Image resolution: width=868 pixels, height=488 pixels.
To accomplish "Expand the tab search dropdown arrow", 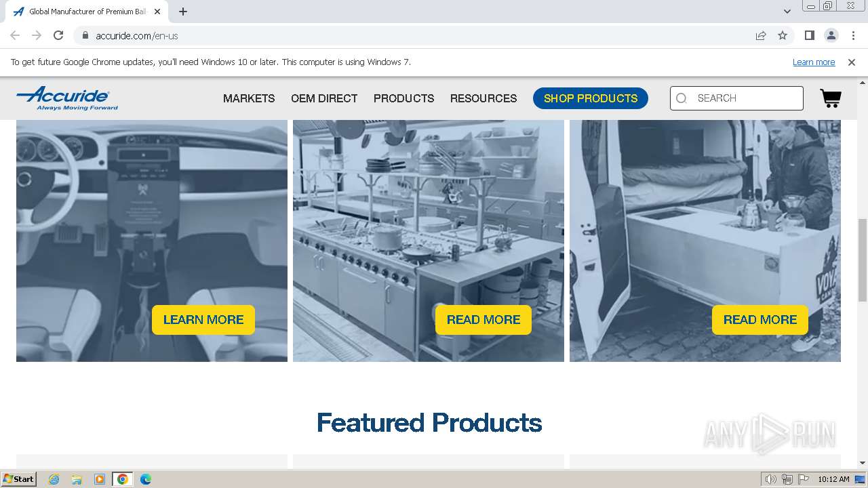I will [x=787, y=11].
